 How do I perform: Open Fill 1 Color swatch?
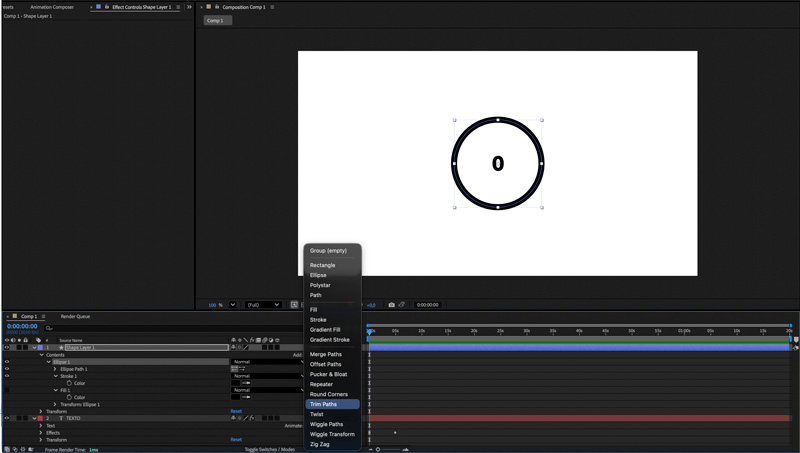click(235, 397)
